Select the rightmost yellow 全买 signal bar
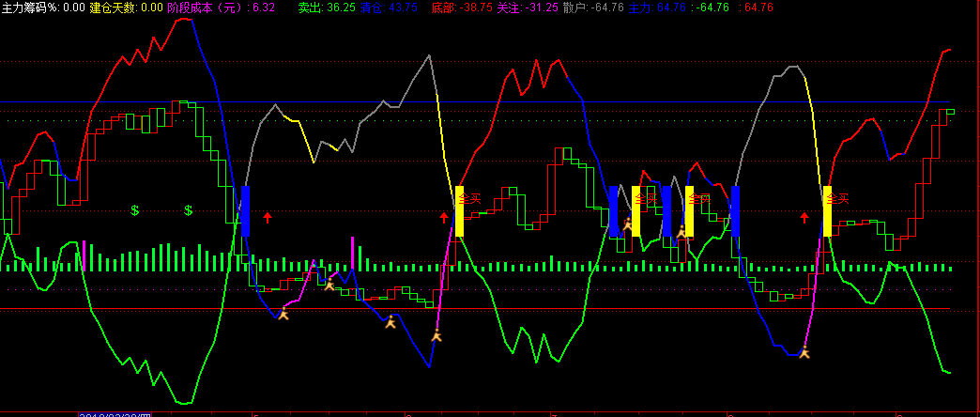 click(827, 211)
